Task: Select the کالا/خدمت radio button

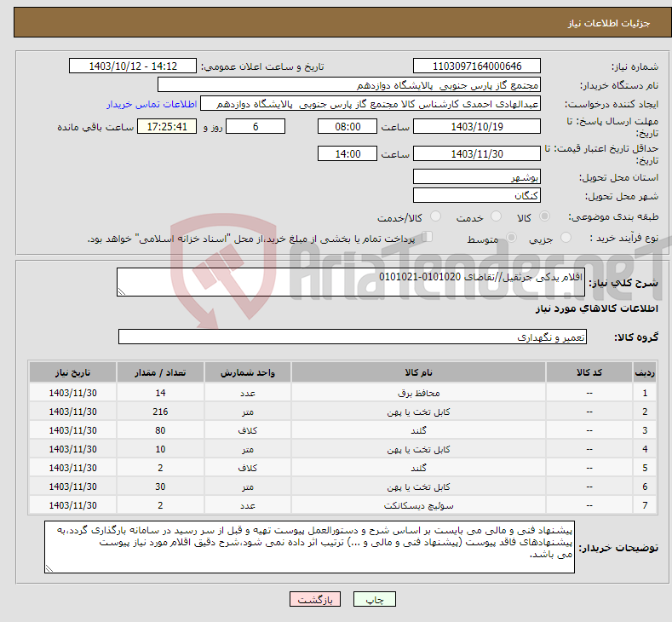Action: 435,216
